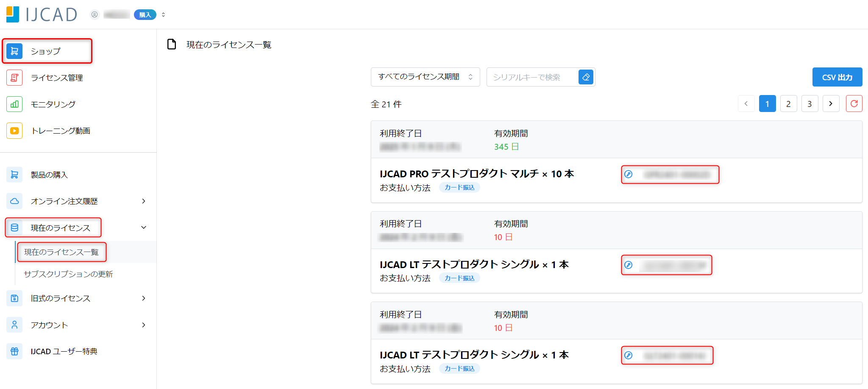The height and width of the screenshot is (389, 868).
Task: Click 現在のライセンス in sidebar
Action: tap(60, 228)
